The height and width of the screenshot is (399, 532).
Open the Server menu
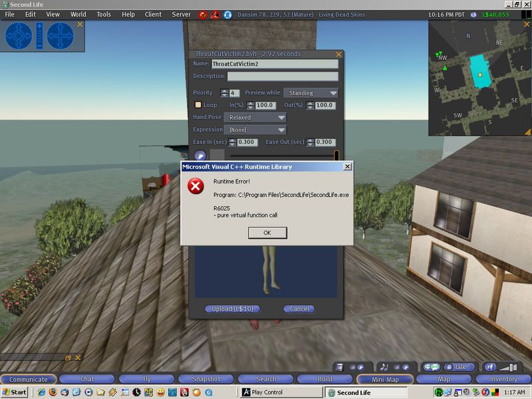181,14
